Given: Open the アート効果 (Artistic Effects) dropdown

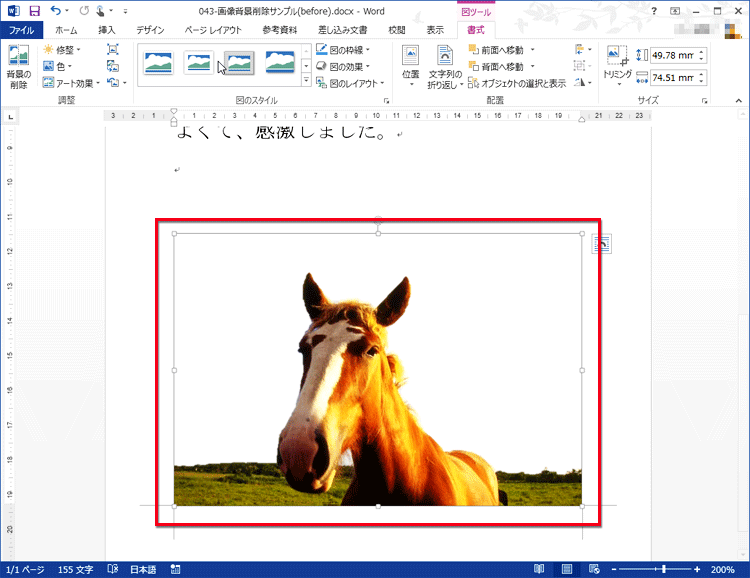Looking at the screenshot, I should (x=71, y=83).
